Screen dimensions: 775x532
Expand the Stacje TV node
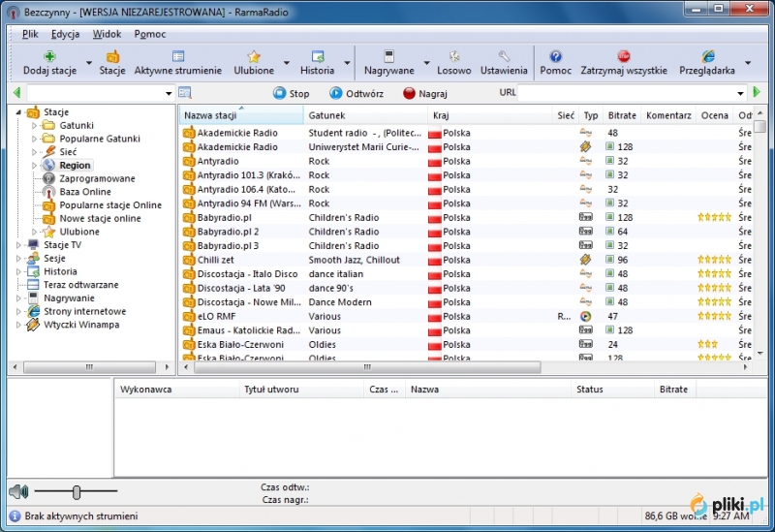pos(18,245)
